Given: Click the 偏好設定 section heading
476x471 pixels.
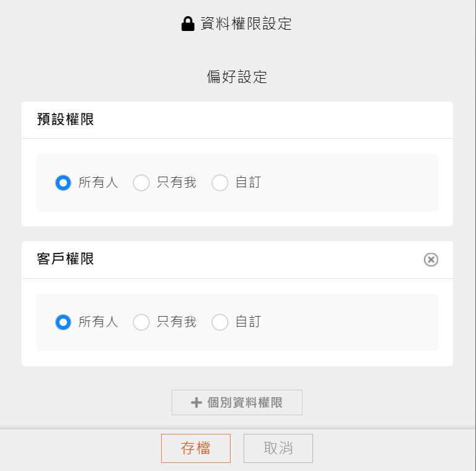Looking at the screenshot, I should 237,77.
